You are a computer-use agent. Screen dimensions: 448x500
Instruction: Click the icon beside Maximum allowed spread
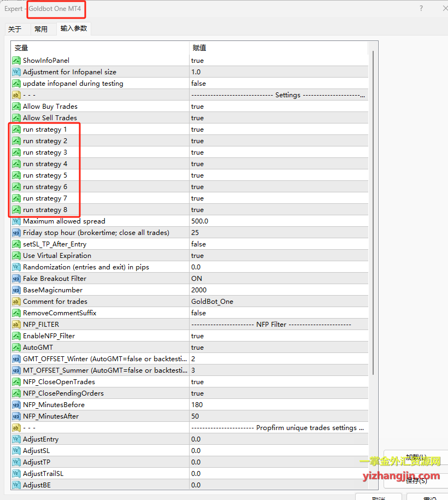16,221
